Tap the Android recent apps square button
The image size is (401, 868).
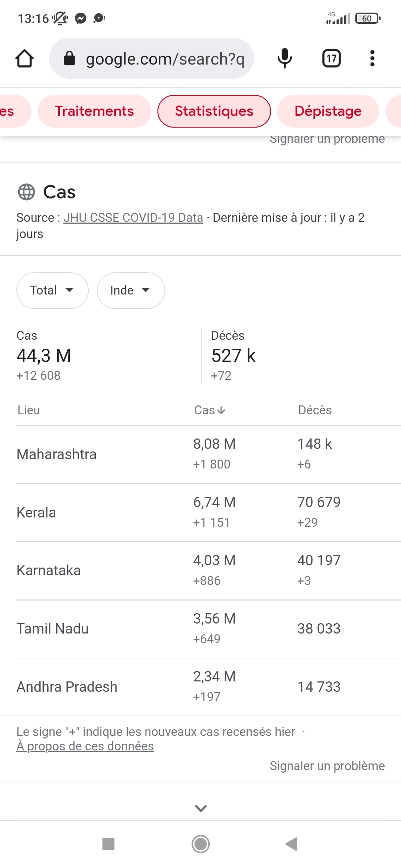click(108, 844)
